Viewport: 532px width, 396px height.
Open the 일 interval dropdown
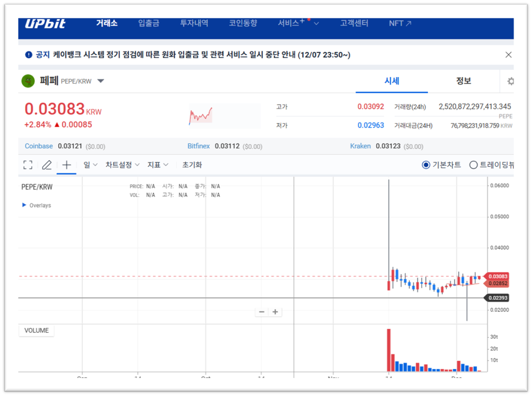[x=90, y=165]
